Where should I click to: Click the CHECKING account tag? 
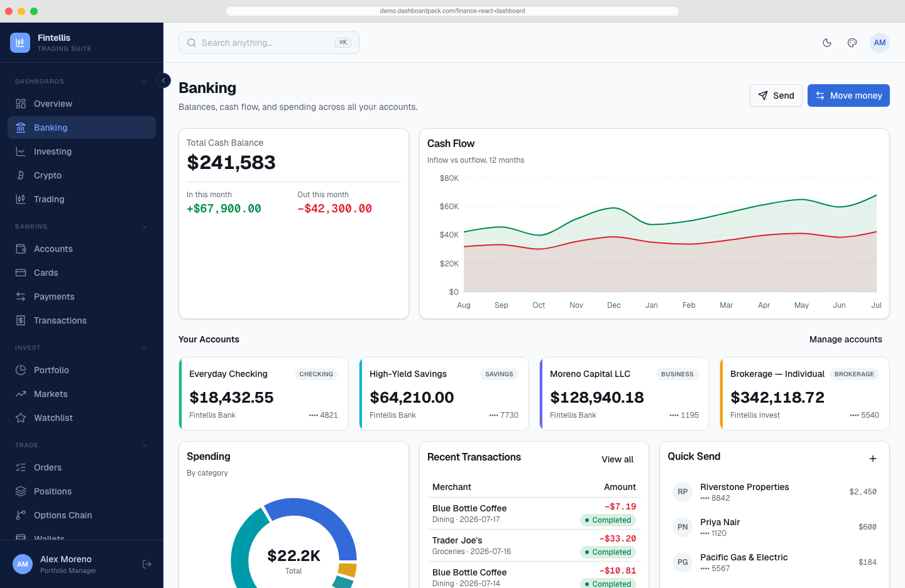(x=316, y=374)
